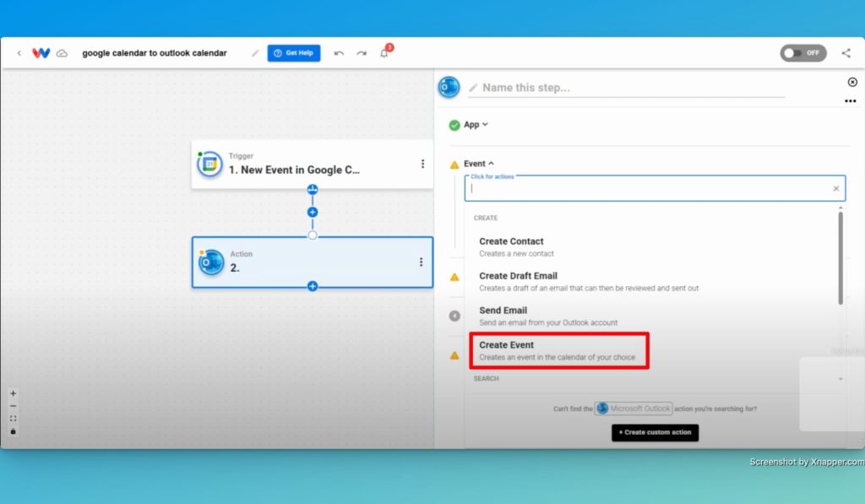Lock the canvas with lock icon
This screenshot has height=504, width=865.
[x=14, y=431]
